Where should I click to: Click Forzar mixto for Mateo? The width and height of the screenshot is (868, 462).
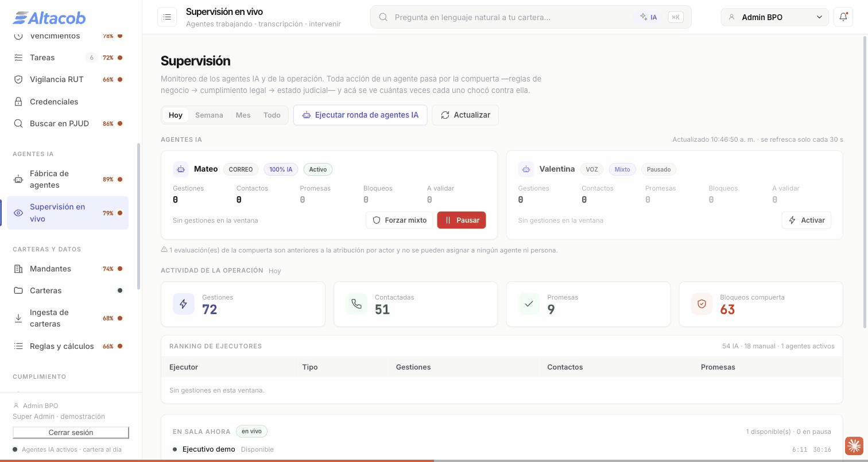(400, 220)
